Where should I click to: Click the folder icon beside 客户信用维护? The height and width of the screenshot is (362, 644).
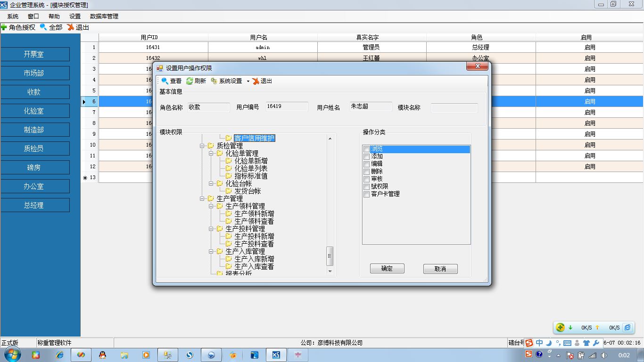[x=229, y=138]
